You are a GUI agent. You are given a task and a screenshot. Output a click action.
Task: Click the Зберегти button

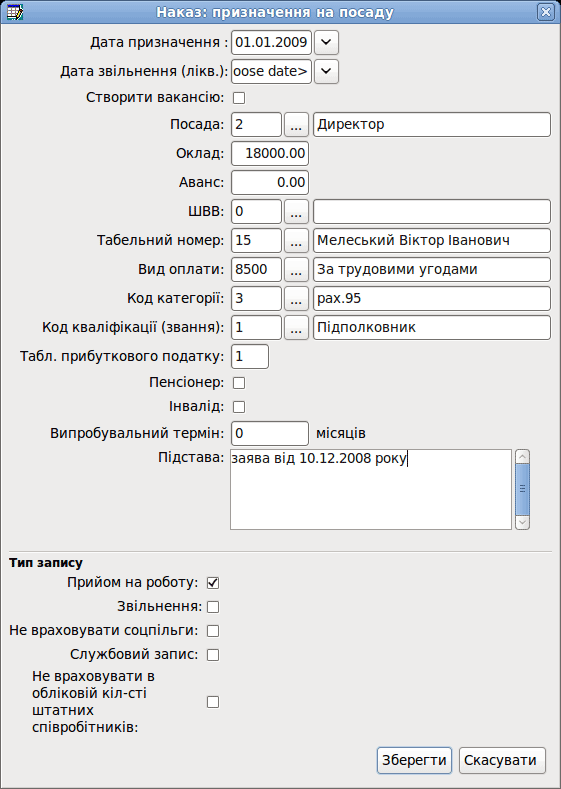coord(415,760)
